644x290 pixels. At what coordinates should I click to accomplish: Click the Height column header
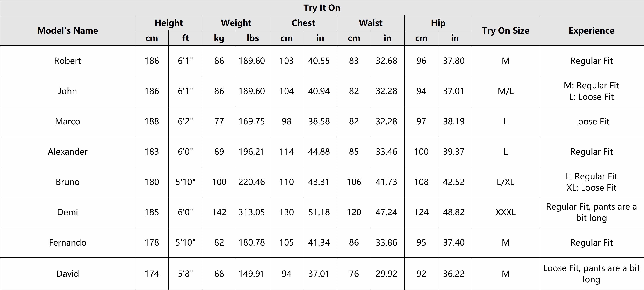[168, 23]
